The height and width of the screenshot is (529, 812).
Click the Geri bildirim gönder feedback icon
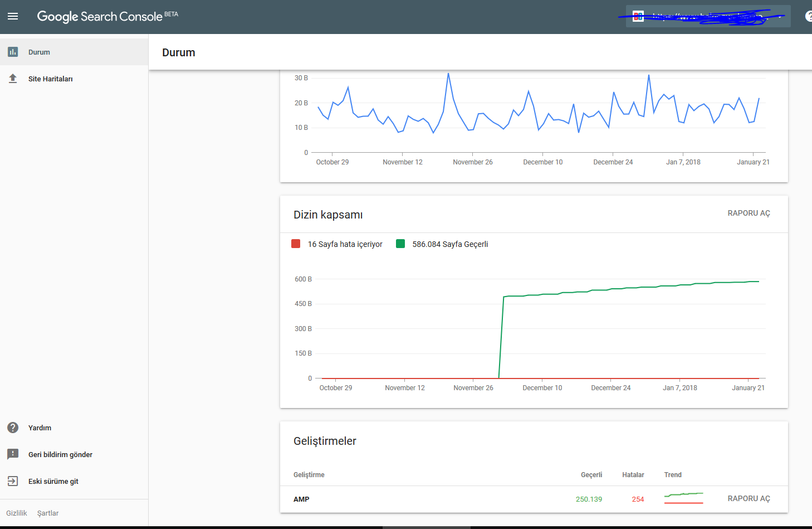tap(13, 454)
